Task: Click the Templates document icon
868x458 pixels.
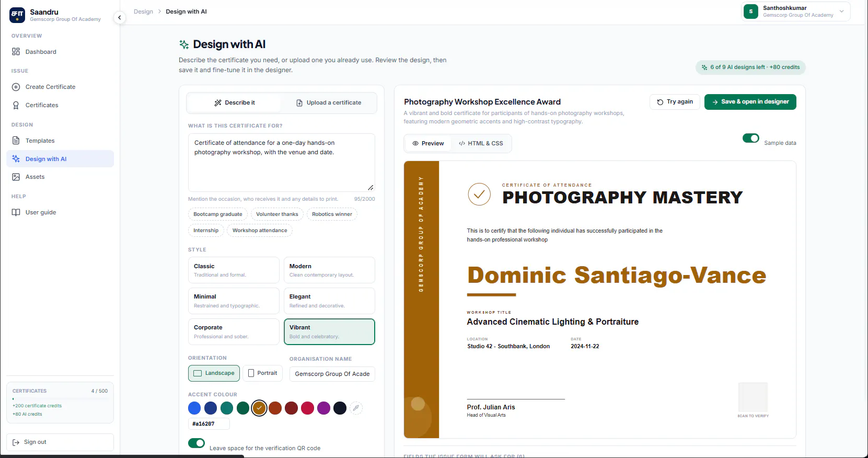Action: click(x=16, y=141)
